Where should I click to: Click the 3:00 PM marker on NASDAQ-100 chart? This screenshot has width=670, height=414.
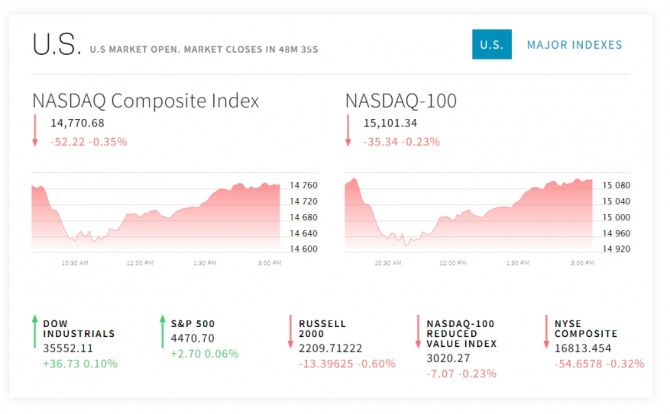[x=582, y=263]
